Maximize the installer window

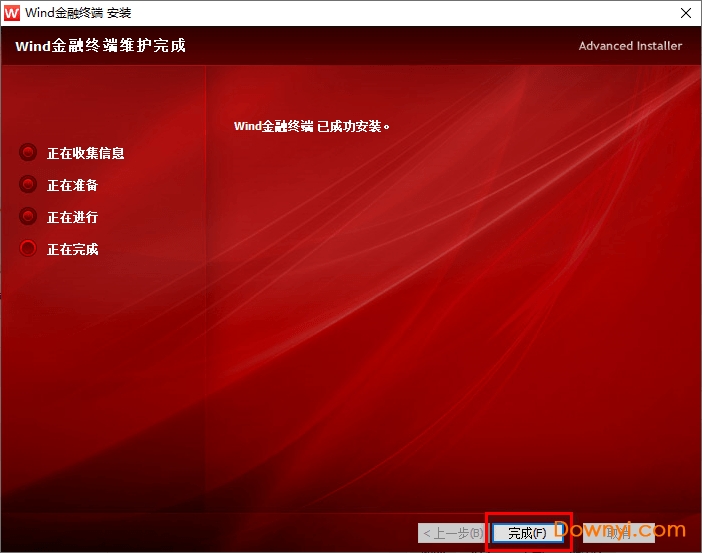[638, 13]
